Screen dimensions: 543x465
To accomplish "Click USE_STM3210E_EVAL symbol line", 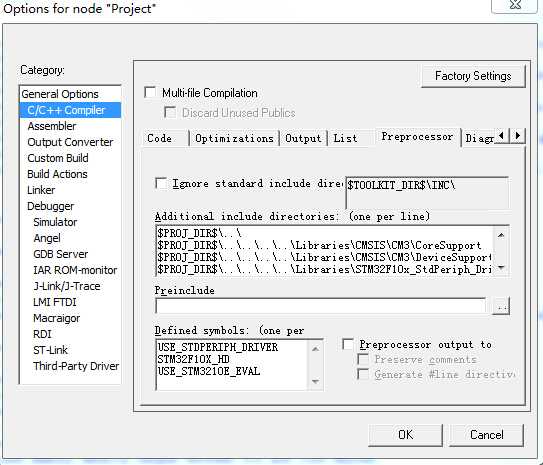I will click(x=209, y=371).
